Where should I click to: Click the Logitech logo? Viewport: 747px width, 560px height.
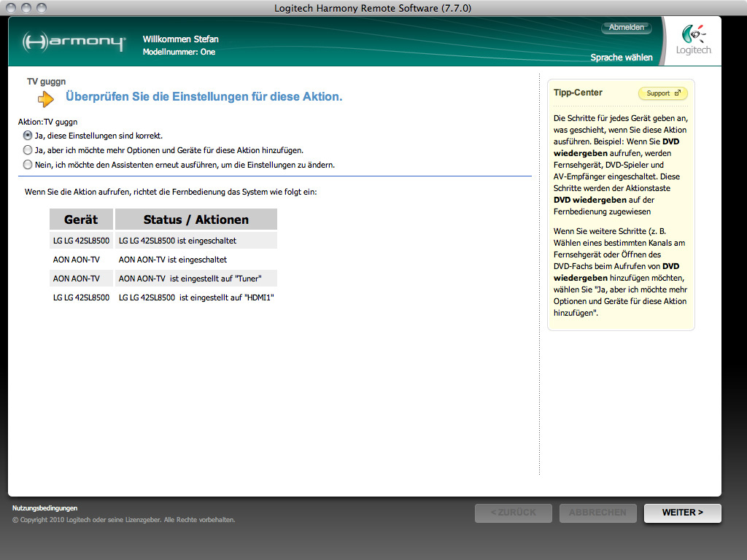click(694, 41)
